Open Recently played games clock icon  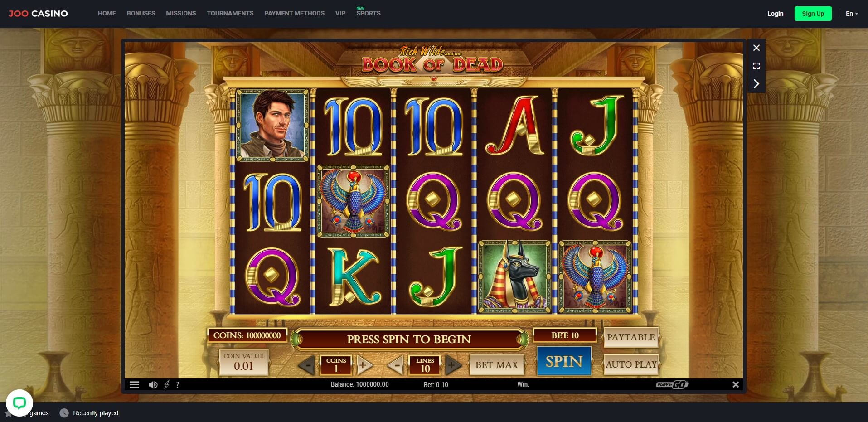pyautogui.click(x=64, y=413)
